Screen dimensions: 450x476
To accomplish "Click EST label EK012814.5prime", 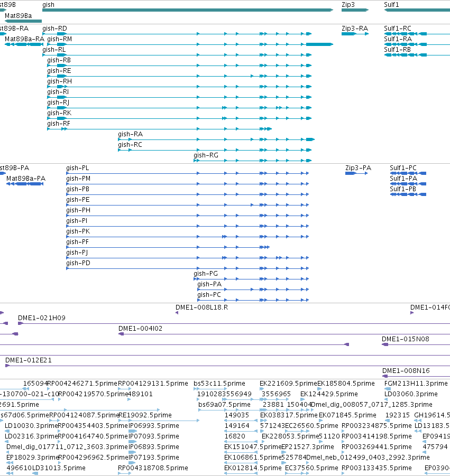I will click(x=253, y=468).
